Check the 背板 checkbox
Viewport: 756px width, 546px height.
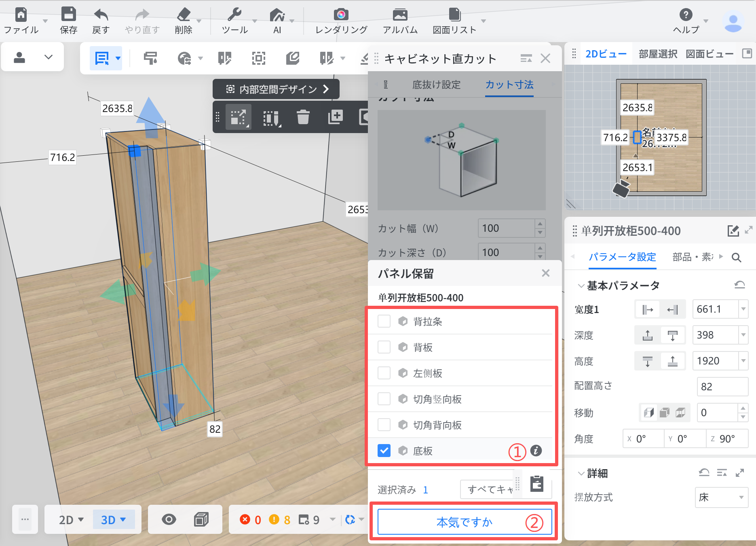(384, 347)
